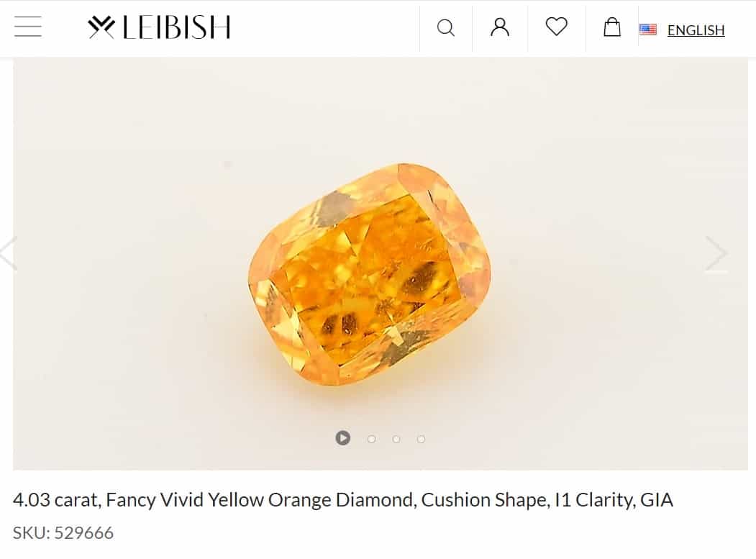
Task: Select the last carousel dot
Action: coord(421,437)
